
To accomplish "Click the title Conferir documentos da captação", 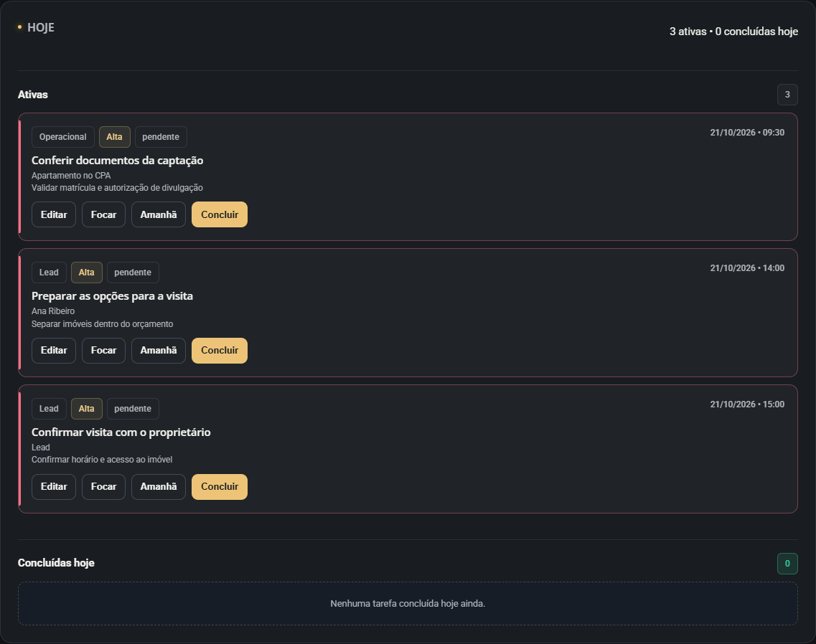I will 117,160.
